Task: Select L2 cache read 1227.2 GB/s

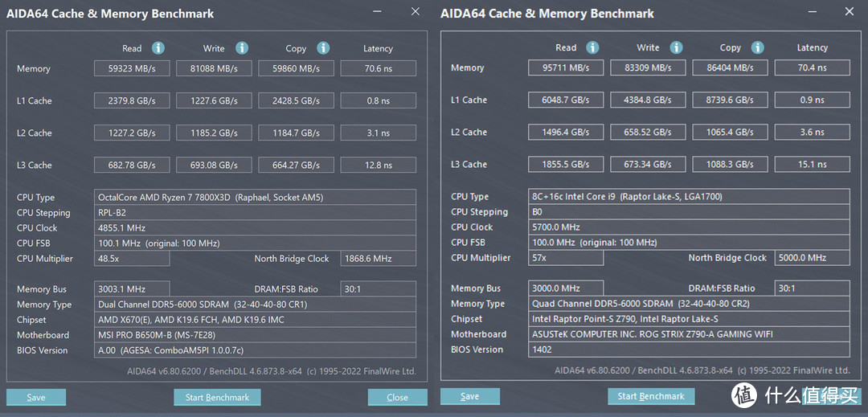Action: (x=132, y=133)
